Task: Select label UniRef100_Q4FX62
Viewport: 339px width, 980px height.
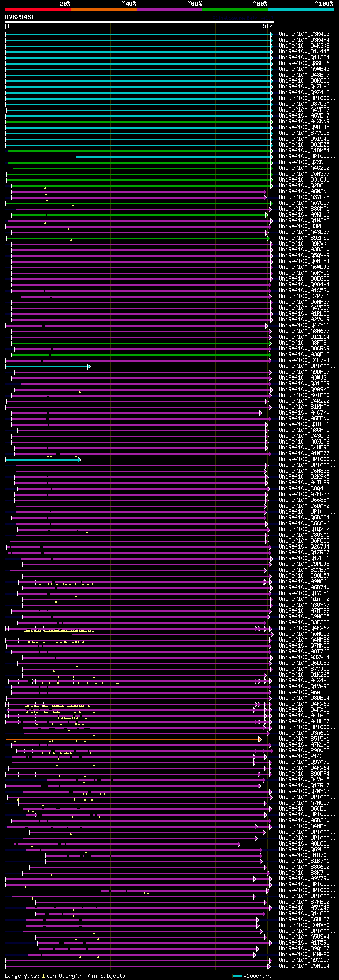Action: [304, 628]
